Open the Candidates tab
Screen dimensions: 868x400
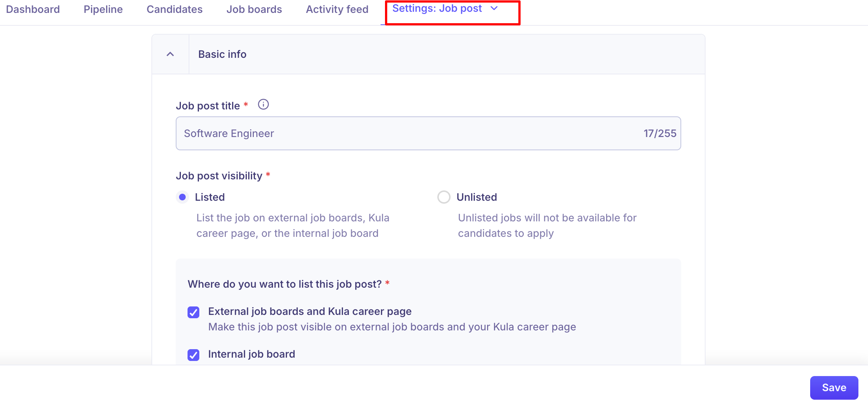(174, 9)
